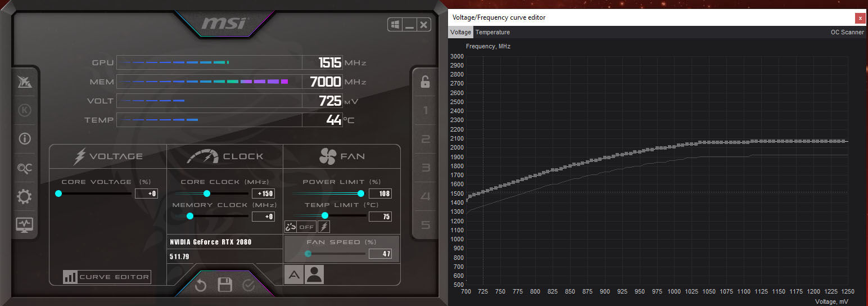Reset settings with the circular arrow
The height and width of the screenshot is (306, 868).
pyautogui.click(x=201, y=286)
